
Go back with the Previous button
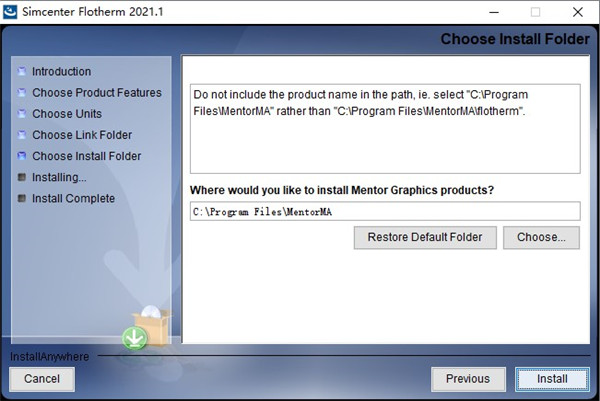468,379
